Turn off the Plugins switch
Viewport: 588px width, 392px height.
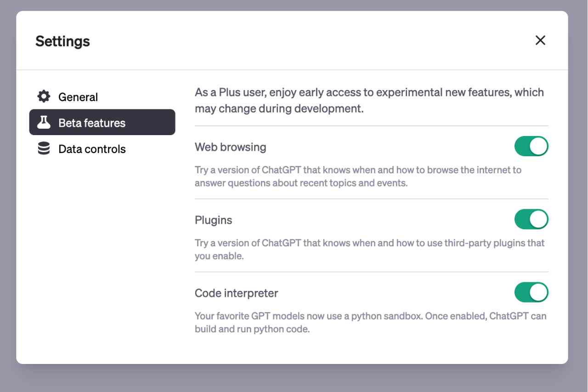point(531,219)
